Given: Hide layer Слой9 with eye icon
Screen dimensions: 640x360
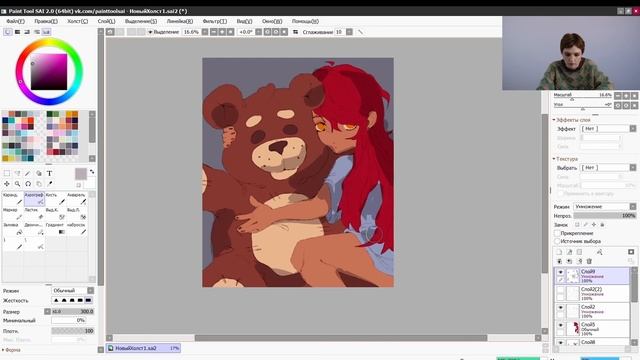Looking at the screenshot, I should point(560,272).
